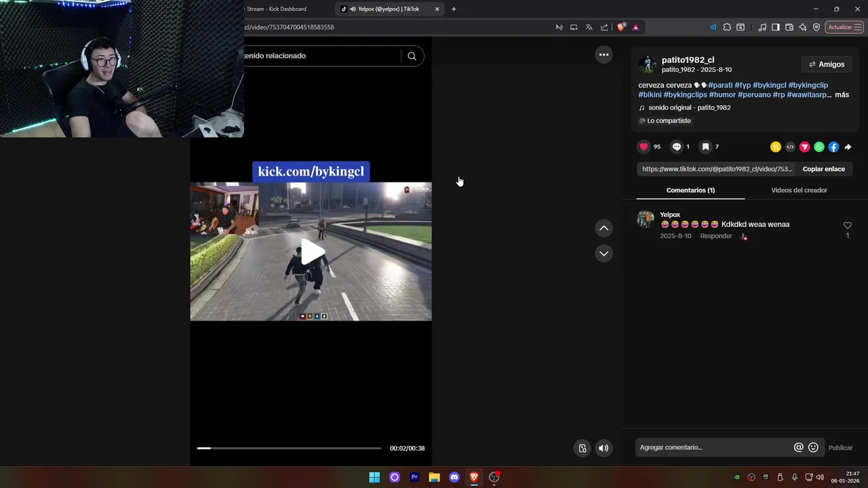Close the Yelpox TikTok browser tab

437,9
